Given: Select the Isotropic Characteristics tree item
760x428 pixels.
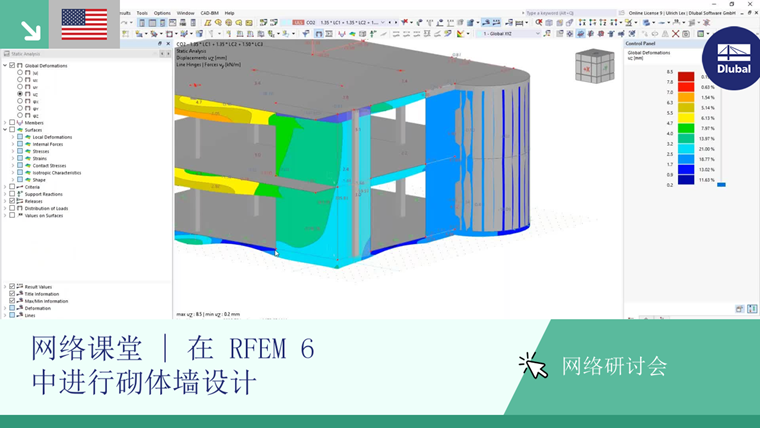Looking at the screenshot, I should coord(57,173).
